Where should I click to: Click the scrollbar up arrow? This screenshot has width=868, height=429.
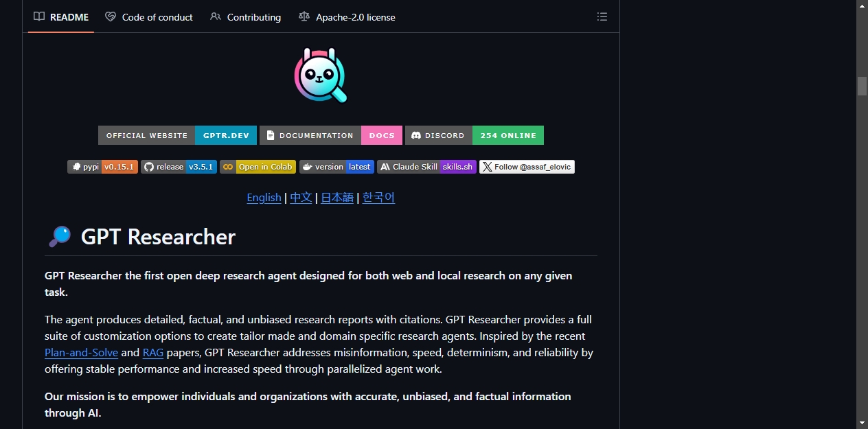click(x=862, y=5)
